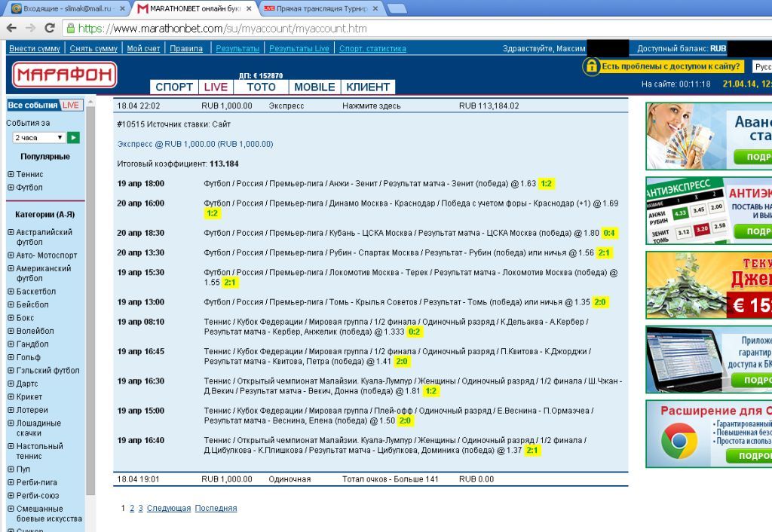
Task: Expand the Крикет category
Action: (11, 397)
